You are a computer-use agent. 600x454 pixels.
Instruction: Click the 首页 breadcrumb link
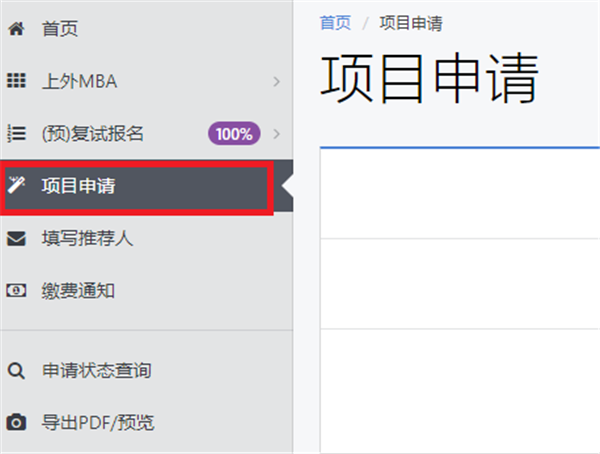(x=335, y=23)
